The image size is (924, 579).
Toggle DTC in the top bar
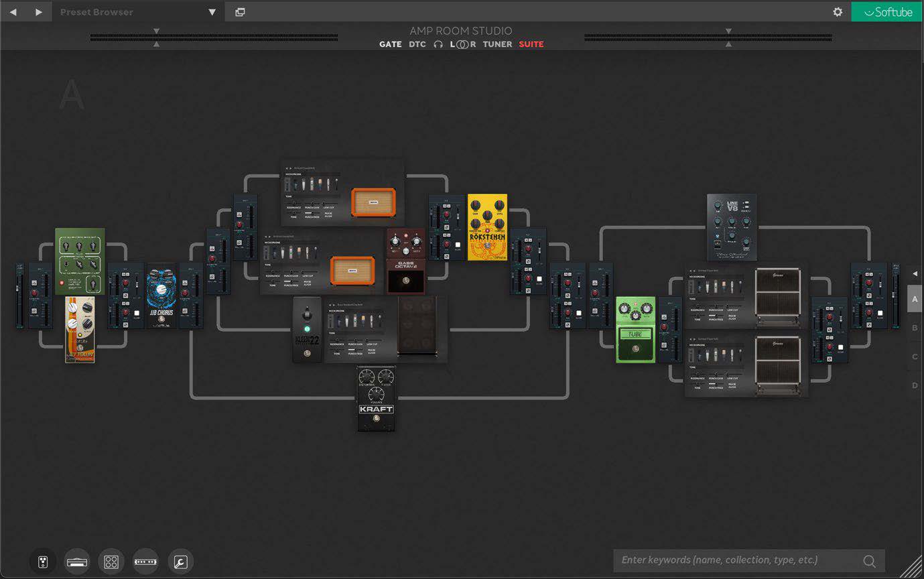(417, 44)
